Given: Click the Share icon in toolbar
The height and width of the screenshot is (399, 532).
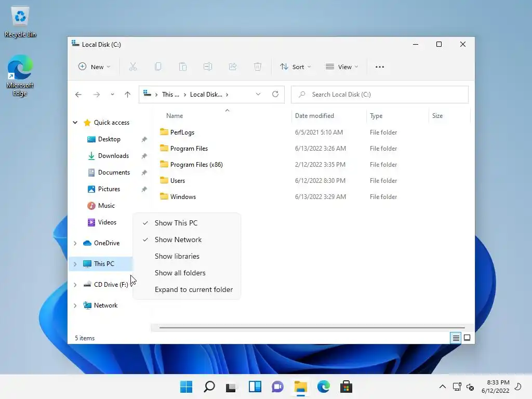Looking at the screenshot, I should tap(233, 67).
